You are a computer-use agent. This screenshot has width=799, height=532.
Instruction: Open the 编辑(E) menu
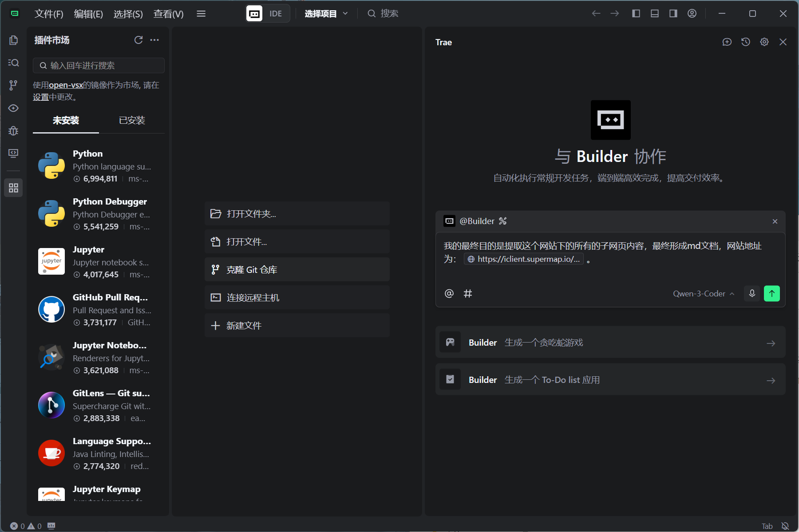pos(88,14)
